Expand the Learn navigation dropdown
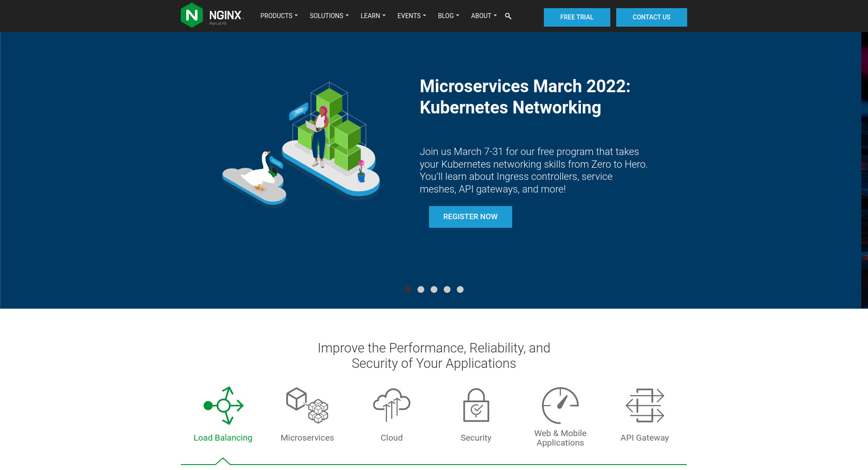Image resolution: width=868 pixels, height=470 pixels. (x=373, y=16)
